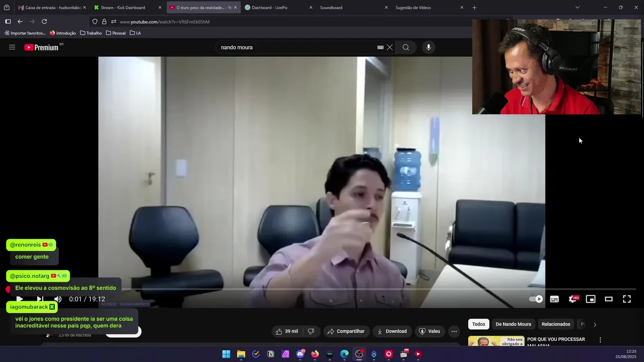The height and width of the screenshot is (362, 644).
Task: Click the Valeu super thanks button
Action: coord(430,331)
